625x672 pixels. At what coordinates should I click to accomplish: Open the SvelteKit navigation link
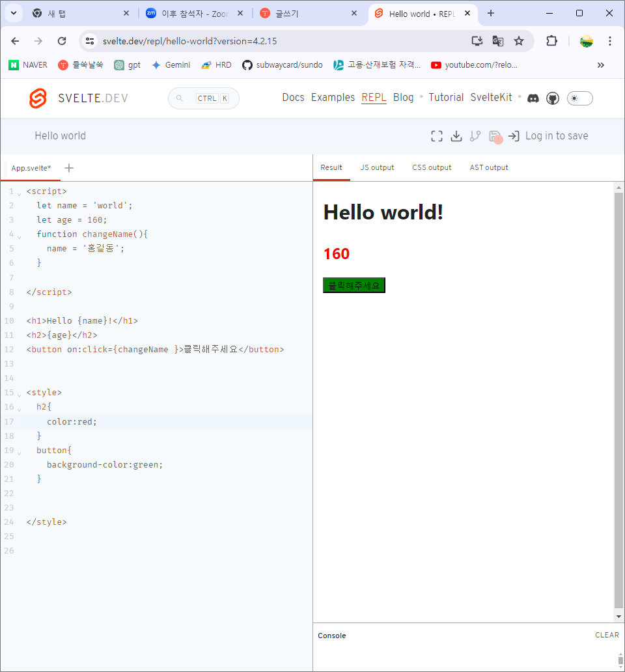tap(491, 98)
